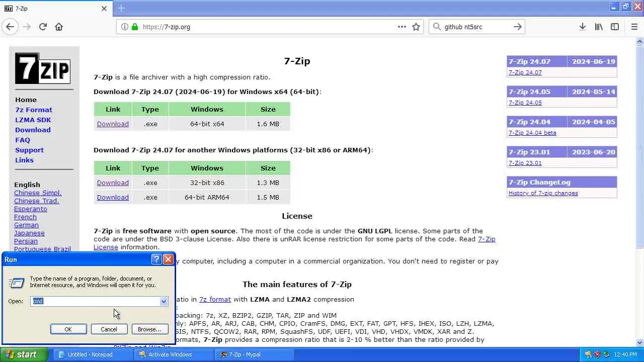Open 7-Zip 23.01 news link
Viewport: 644px width, 362px height.
[x=525, y=163]
